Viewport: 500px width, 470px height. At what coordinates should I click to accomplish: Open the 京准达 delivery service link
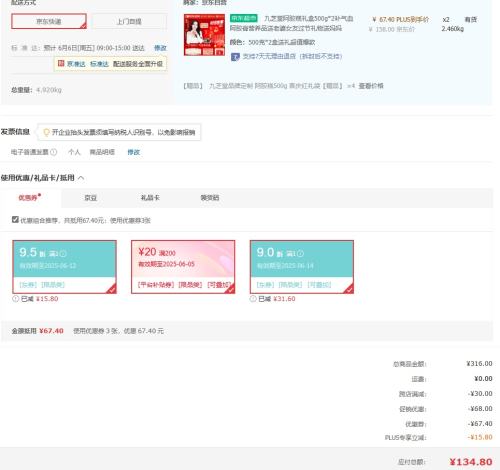[x=76, y=64]
